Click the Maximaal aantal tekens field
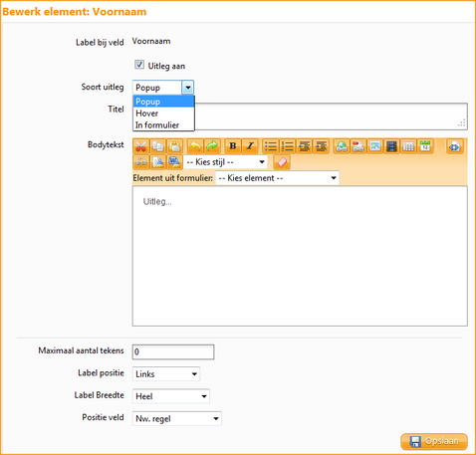Viewport: 476px width, 455px height. pyautogui.click(x=173, y=351)
